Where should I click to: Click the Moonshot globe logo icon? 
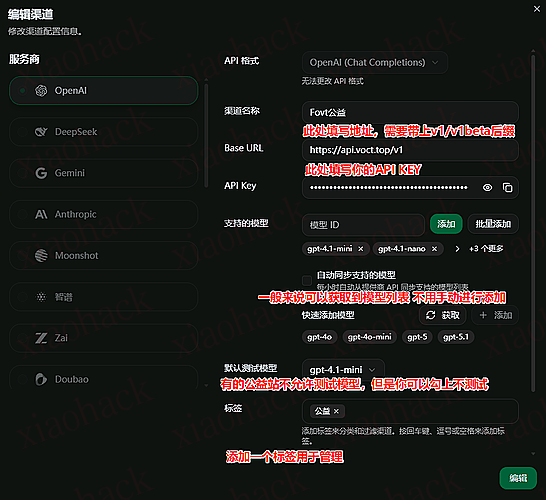(41, 256)
